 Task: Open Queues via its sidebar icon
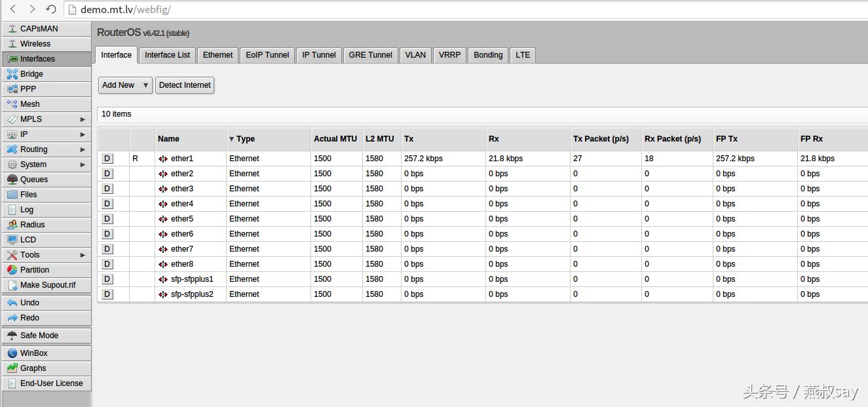point(12,180)
